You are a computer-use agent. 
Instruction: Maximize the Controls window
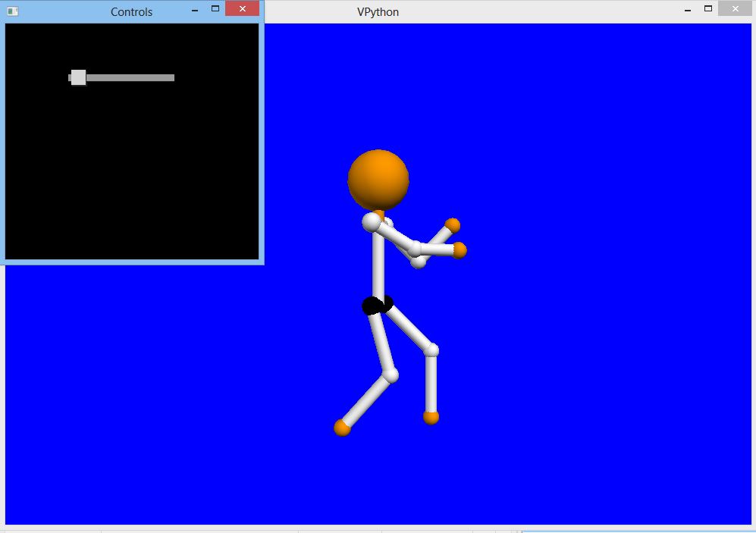215,9
